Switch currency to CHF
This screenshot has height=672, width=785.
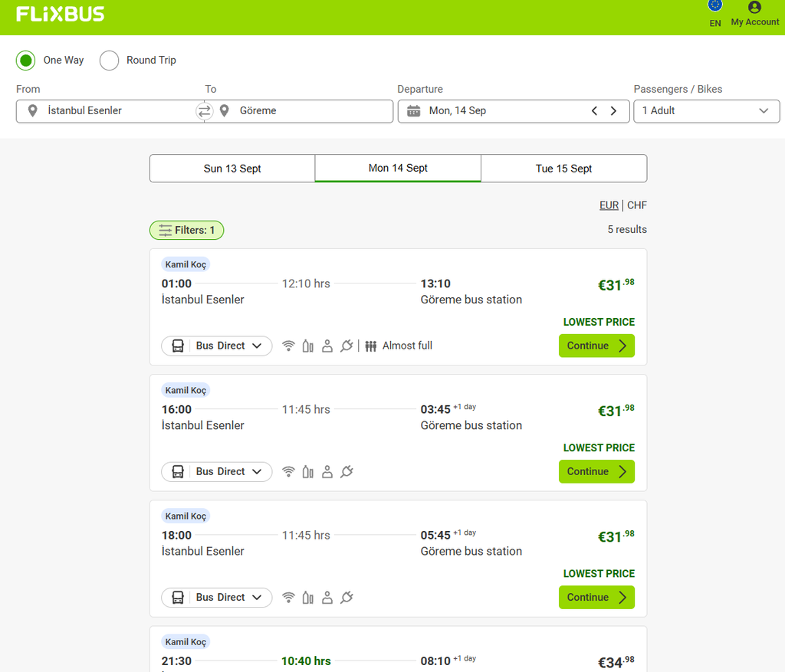[x=637, y=205]
